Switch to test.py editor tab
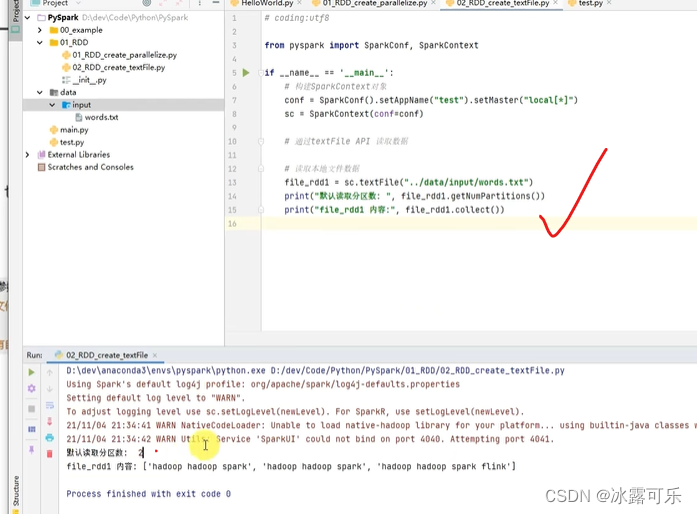The height and width of the screenshot is (514, 697). click(591, 3)
